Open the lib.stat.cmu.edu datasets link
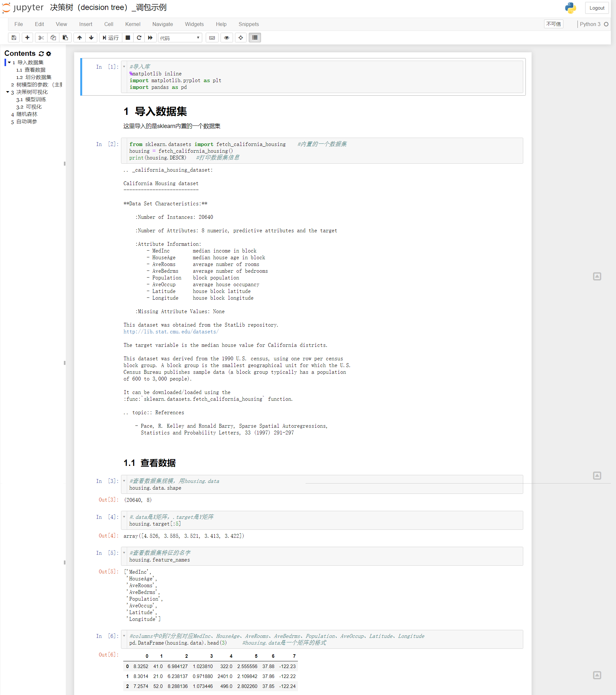 [171, 332]
